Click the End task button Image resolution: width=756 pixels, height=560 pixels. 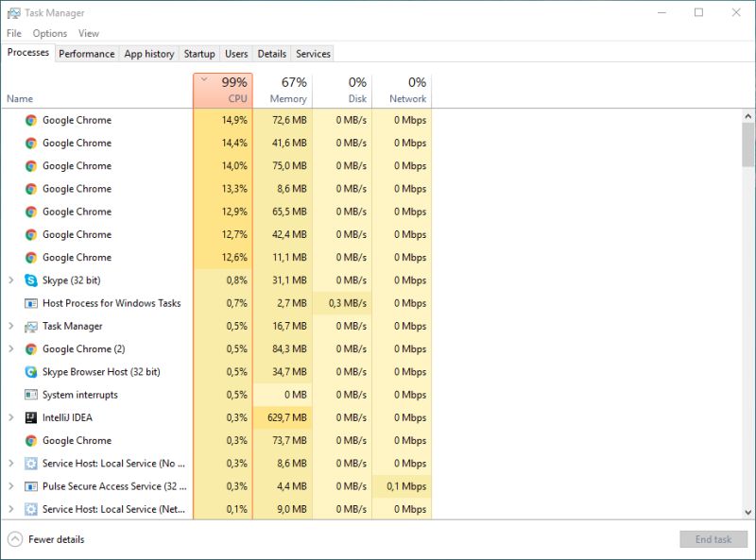tap(713, 538)
